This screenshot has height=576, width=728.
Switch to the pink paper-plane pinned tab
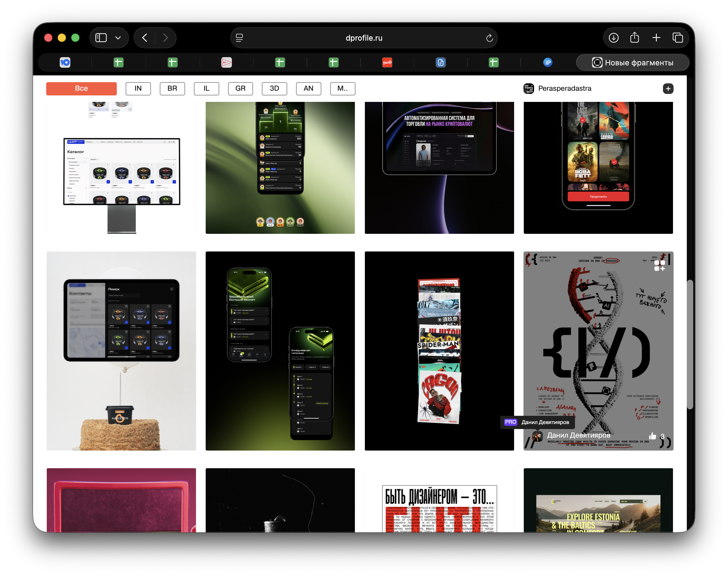tap(226, 62)
